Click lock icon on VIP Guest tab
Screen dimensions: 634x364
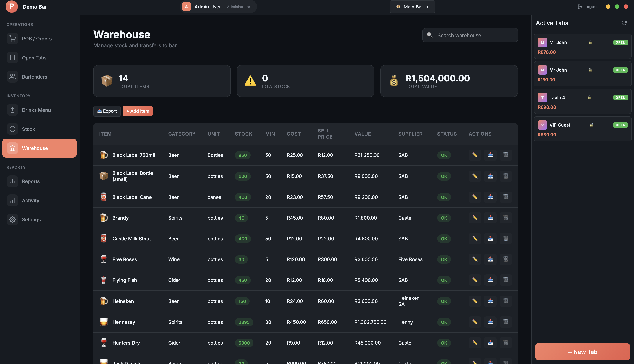[592, 125]
